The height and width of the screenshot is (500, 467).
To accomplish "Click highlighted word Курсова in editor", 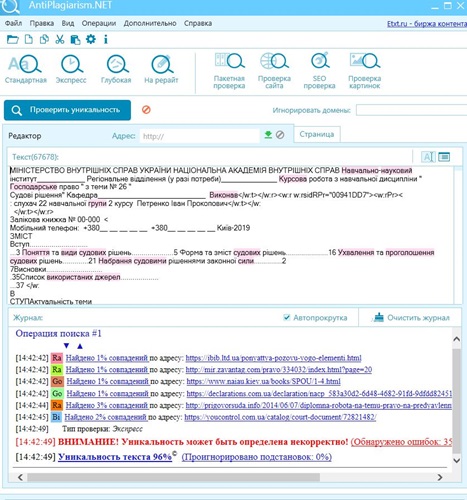I will tap(293, 179).
